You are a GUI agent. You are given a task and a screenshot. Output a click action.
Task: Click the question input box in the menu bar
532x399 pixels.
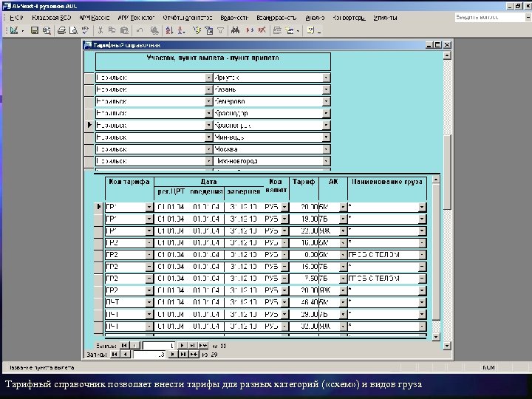point(490,17)
